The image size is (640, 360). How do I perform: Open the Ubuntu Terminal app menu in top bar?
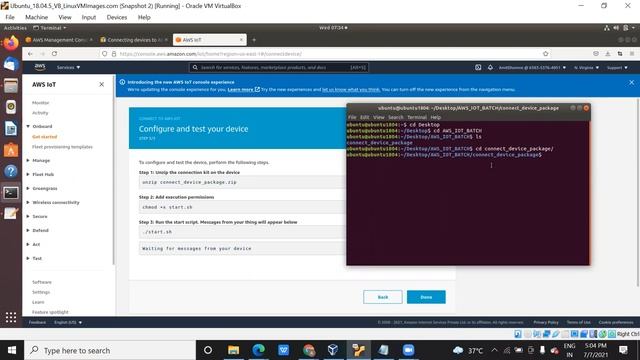pyautogui.click(x=50, y=28)
